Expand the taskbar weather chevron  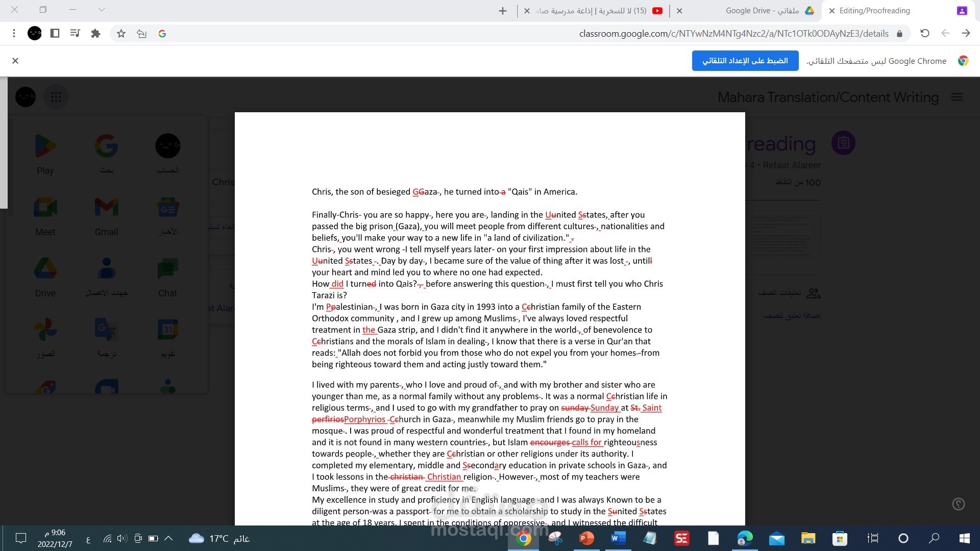pos(168,538)
